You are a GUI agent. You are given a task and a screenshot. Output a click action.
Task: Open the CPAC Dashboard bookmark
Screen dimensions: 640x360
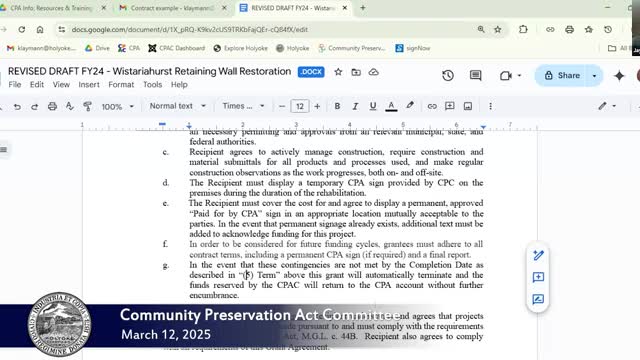tap(176, 48)
